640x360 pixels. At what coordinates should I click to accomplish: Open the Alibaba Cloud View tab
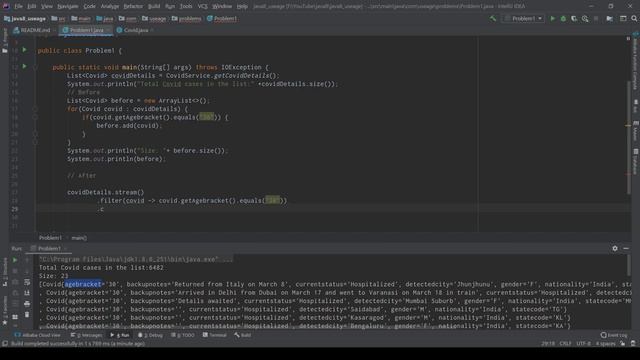38,335
